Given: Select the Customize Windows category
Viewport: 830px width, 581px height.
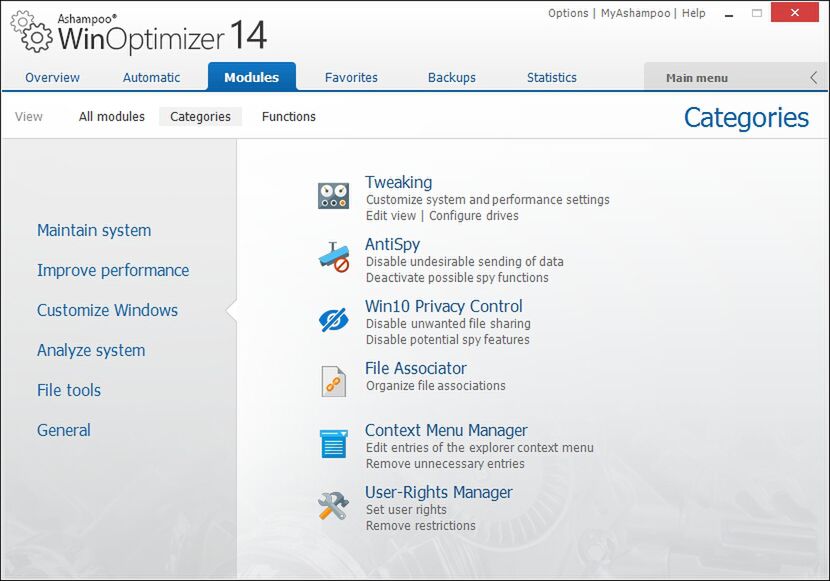Looking at the screenshot, I should click(107, 310).
